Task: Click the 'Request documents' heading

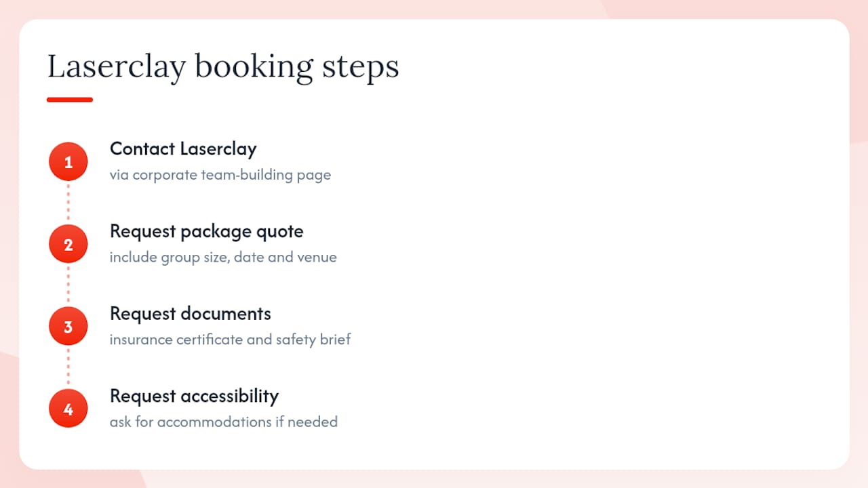Action: point(191,314)
